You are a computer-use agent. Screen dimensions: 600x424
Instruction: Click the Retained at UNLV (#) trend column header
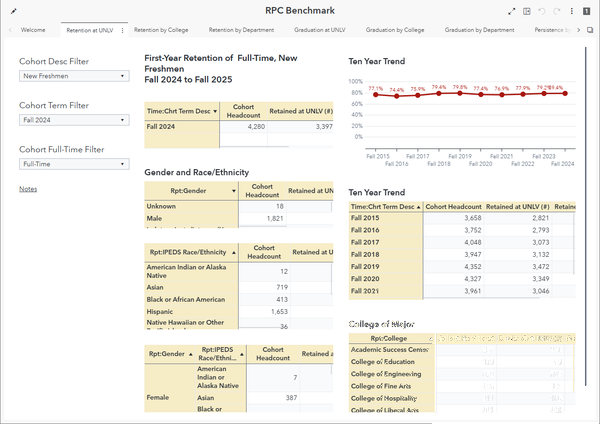tap(518, 207)
